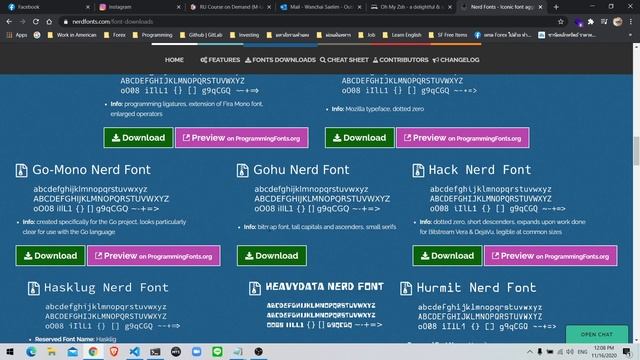Open Brave browser from the taskbar
Image resolution: width=640 pixels, height=360 pixels.
(x=114, y=351)
